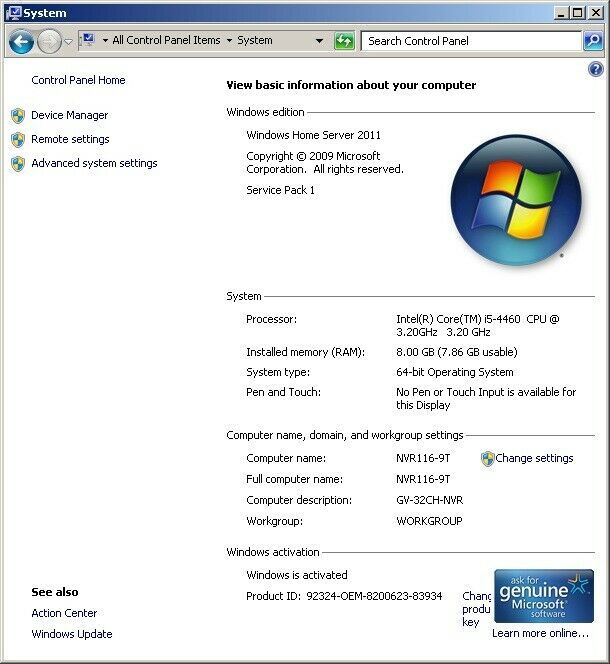The image size is (610, 664).
Task: Click the text Windows Home Server 2011
Action: click(313, 135)
